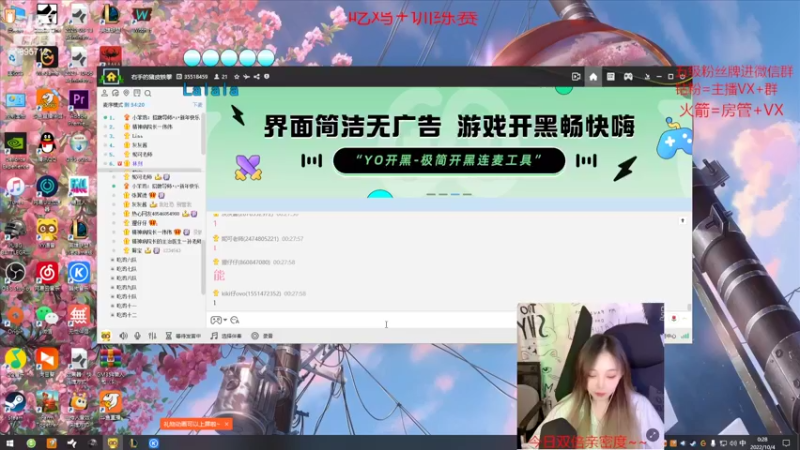Favorite the channel with the star icon
This screenshot has width=800, height=450.
237,77
